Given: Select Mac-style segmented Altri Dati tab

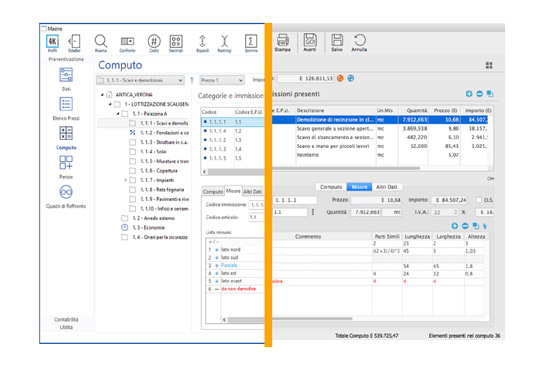Looking at the screenshot, I should click(x=386, y=187).
